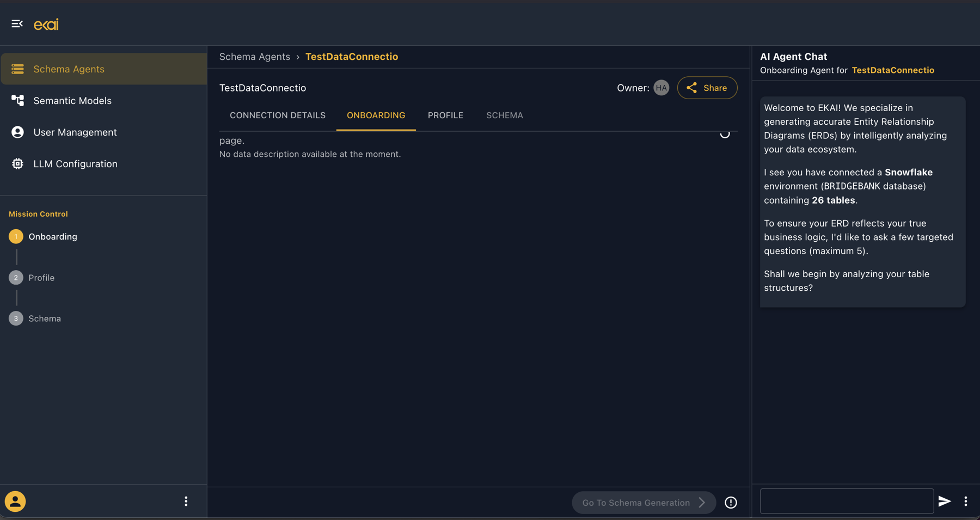Switch to the Onboarding tab
The image size is (980, 520).
coord(376,115)
